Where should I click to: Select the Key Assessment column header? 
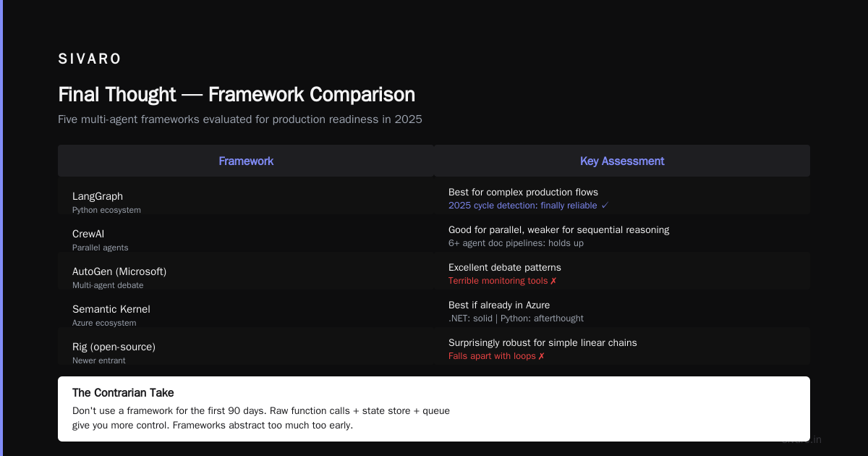(622, 161)
